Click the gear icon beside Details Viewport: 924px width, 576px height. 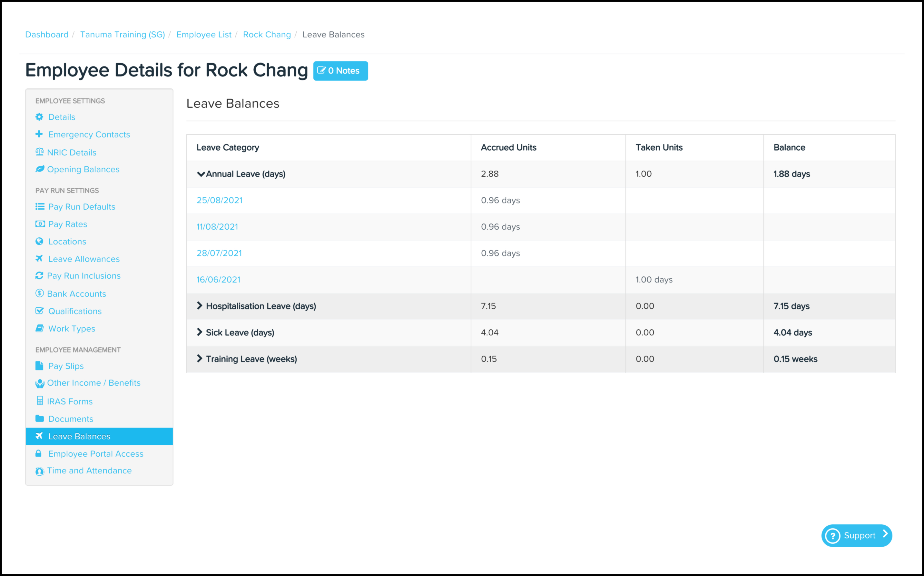coord(39,117)
